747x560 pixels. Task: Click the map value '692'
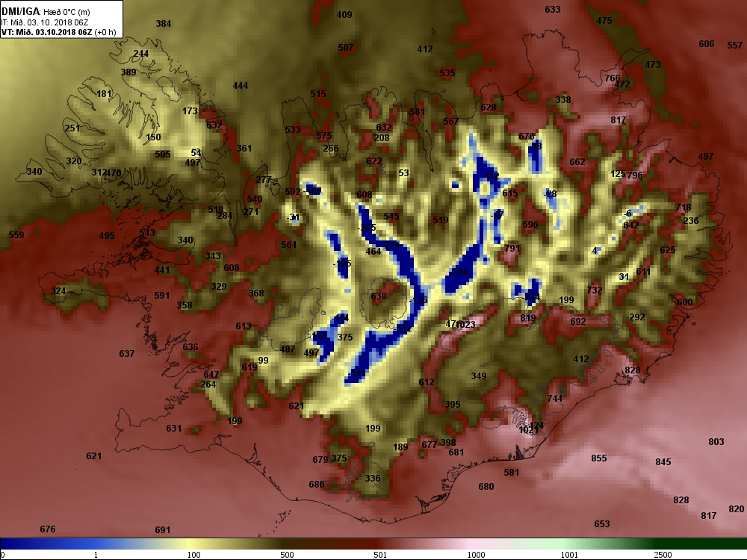pos(578,321)
